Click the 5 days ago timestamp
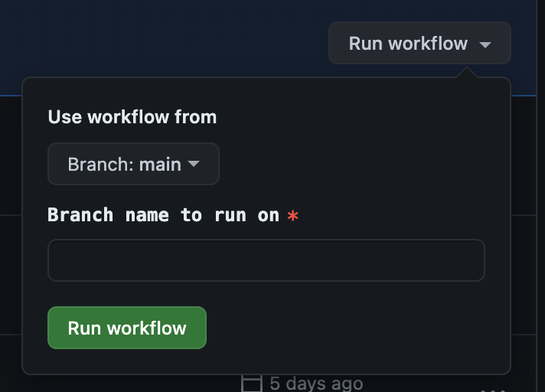 tap(316, 384)
